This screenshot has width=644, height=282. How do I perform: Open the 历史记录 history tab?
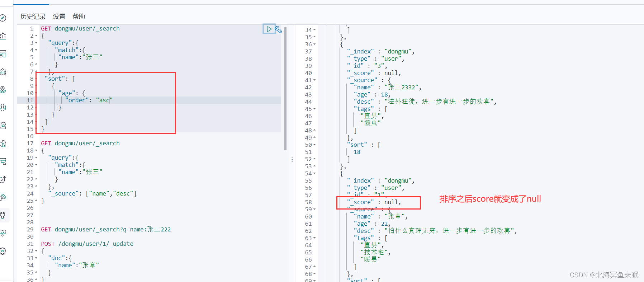pyautogui.click(x=33, y=17)
